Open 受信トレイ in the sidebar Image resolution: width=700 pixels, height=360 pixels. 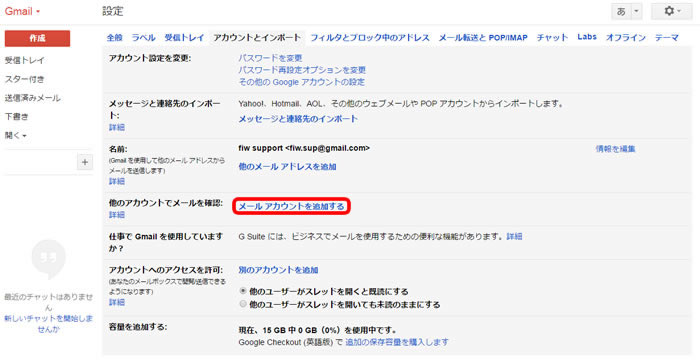click(x=25, y=60)
